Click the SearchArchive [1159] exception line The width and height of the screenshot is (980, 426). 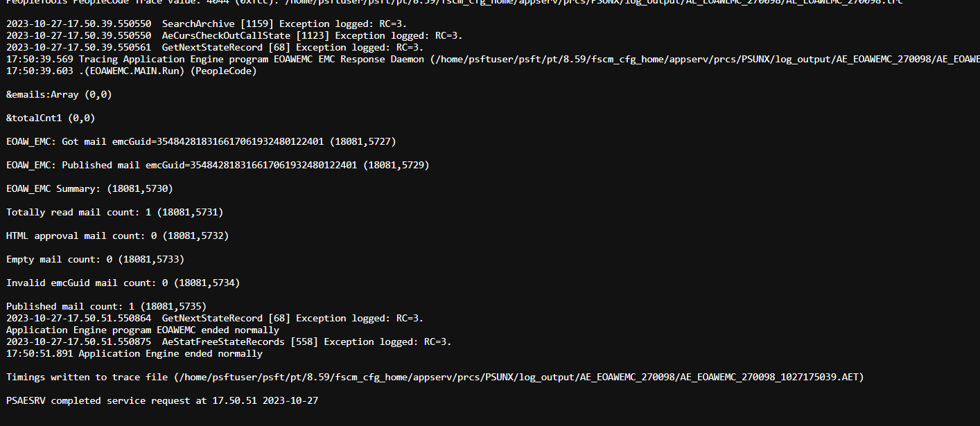coord(207,24)
